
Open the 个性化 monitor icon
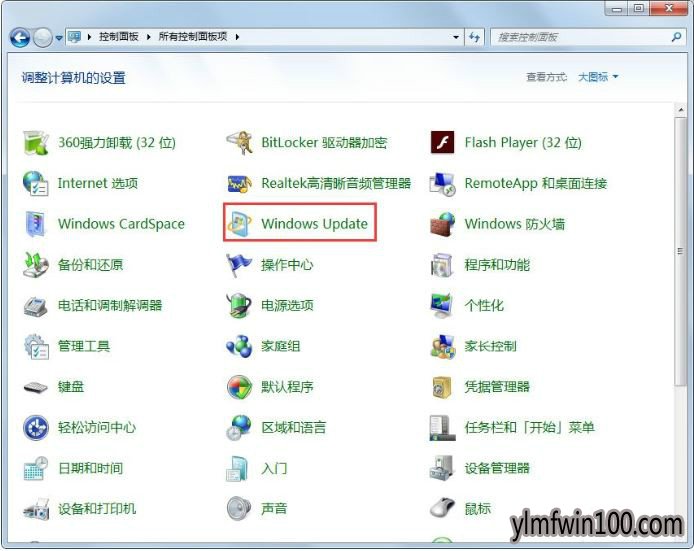click(x=443, y=305)
